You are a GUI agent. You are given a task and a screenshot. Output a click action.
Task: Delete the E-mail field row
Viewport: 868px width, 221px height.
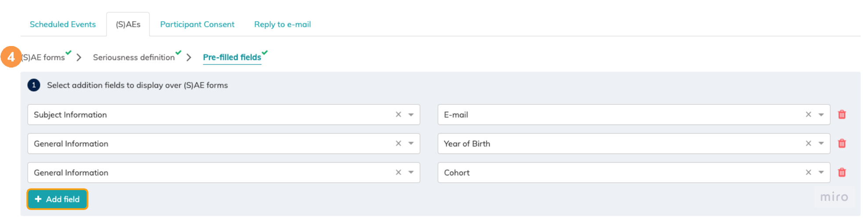point(842,114)
